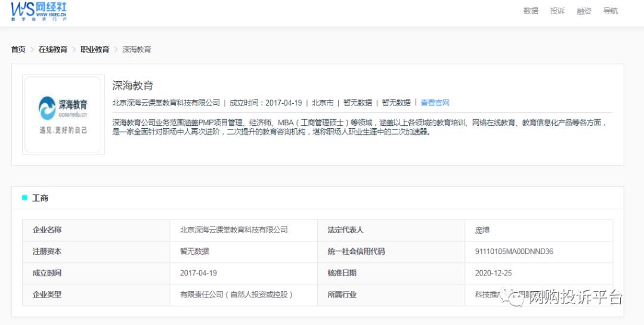644x325 pixels.
Task: Click the legal representative name 庞博
Action: tap(482, 230)
